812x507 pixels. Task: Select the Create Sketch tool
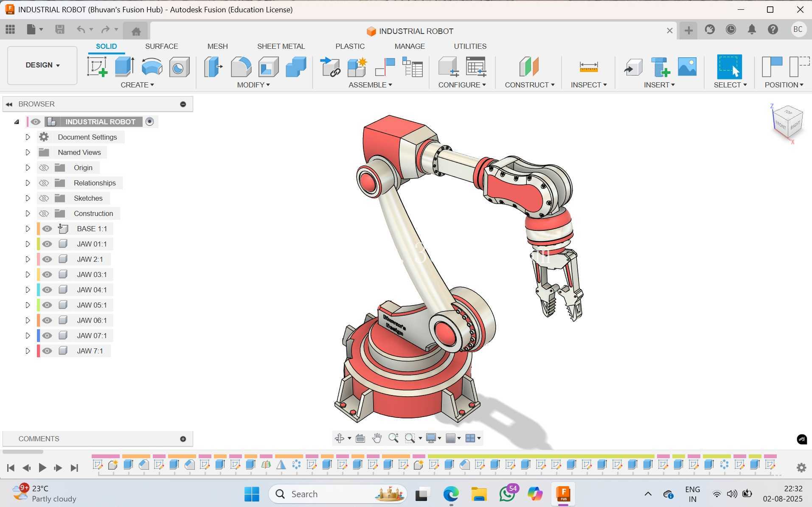click(97, 67)
